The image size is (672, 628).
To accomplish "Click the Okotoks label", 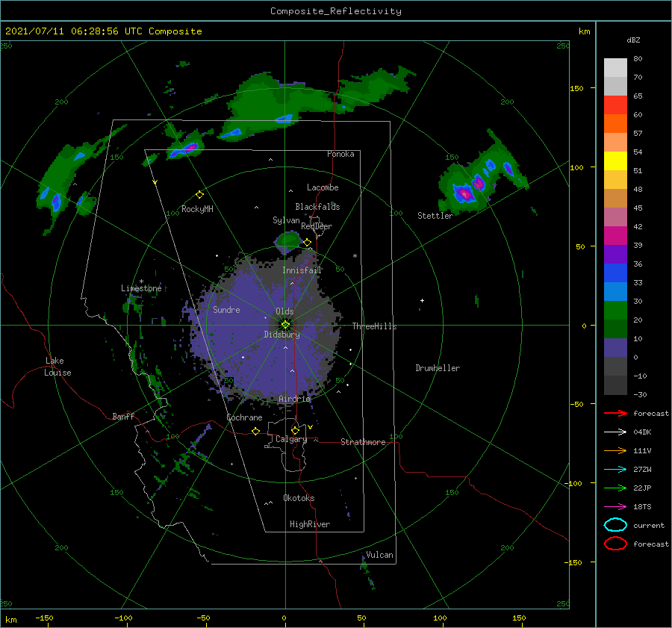I will tap(299, 498).
